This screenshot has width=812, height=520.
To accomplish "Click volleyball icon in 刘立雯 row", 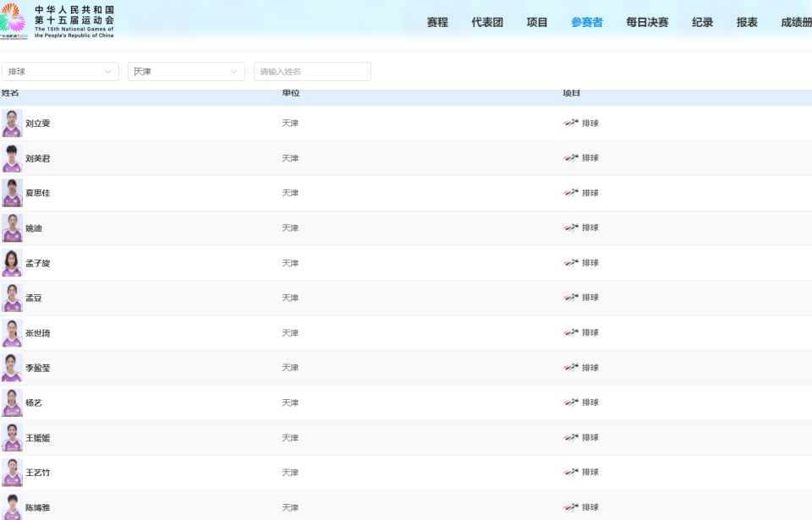I will [572, 123].
